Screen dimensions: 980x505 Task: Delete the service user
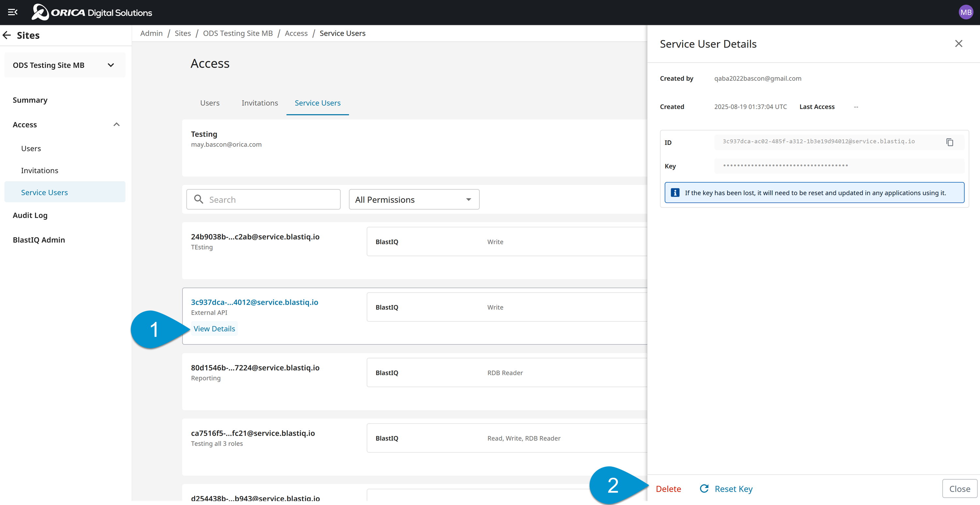669,489
